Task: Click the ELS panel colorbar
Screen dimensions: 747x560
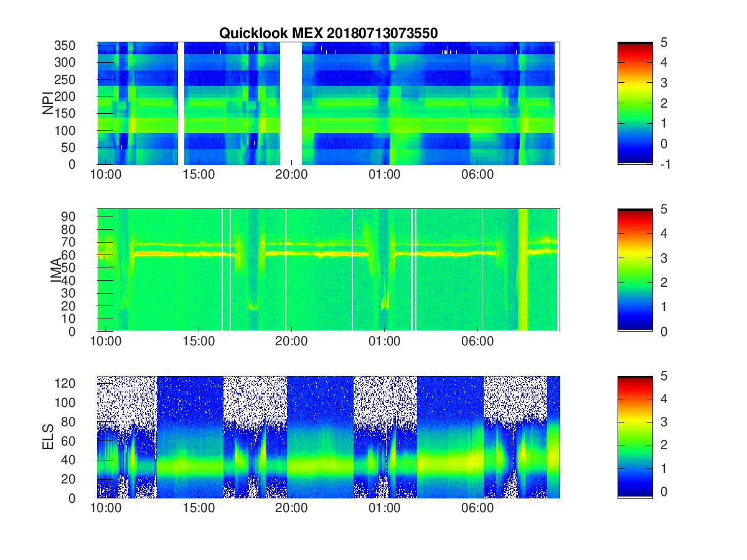Action: pyautogui.click(x=635, y=437)
